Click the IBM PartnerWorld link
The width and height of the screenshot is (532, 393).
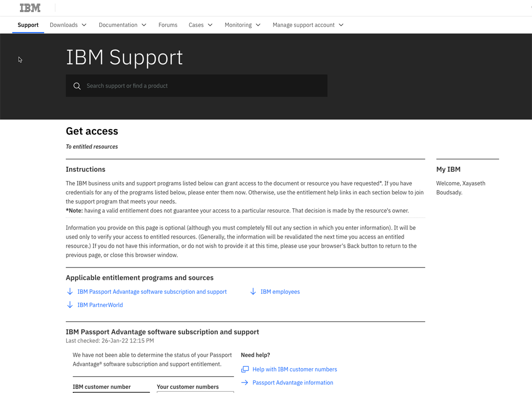[x=100, y=304]
